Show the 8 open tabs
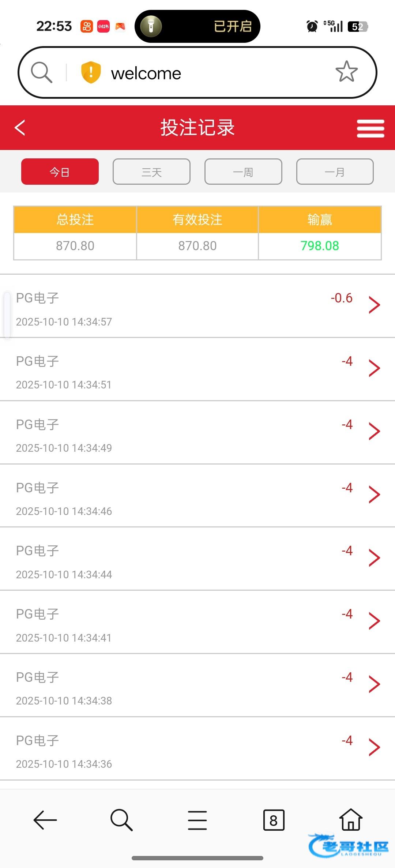 (x=274, y=820)
